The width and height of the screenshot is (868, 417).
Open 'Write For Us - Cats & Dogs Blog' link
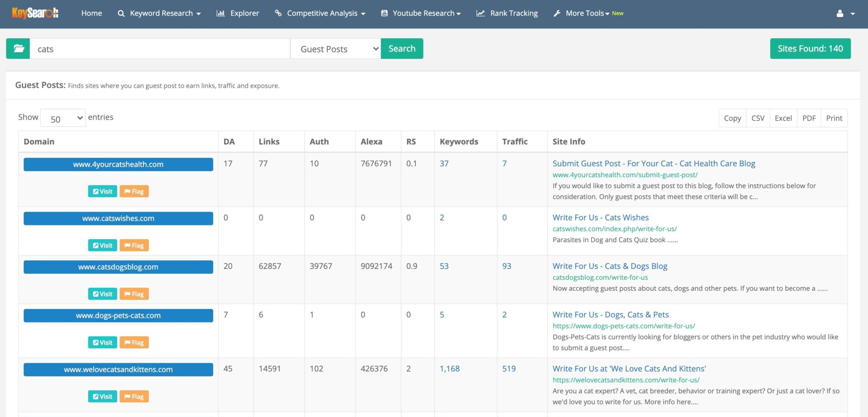click(610, 266)
